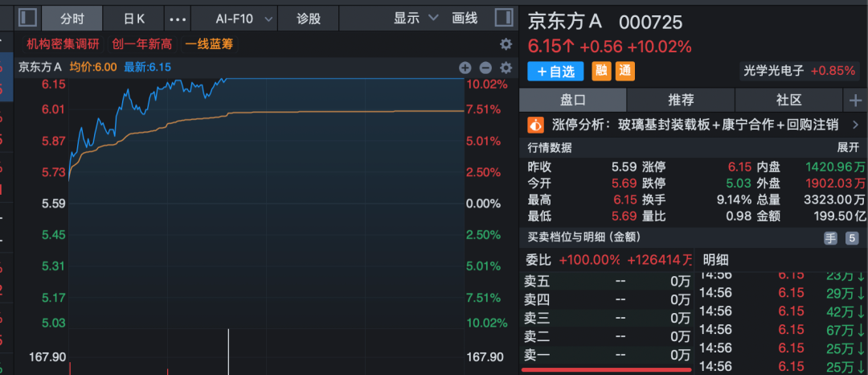Click the 画线 drawing button
Screen dimensions: 868x375
tap(465, 19)
